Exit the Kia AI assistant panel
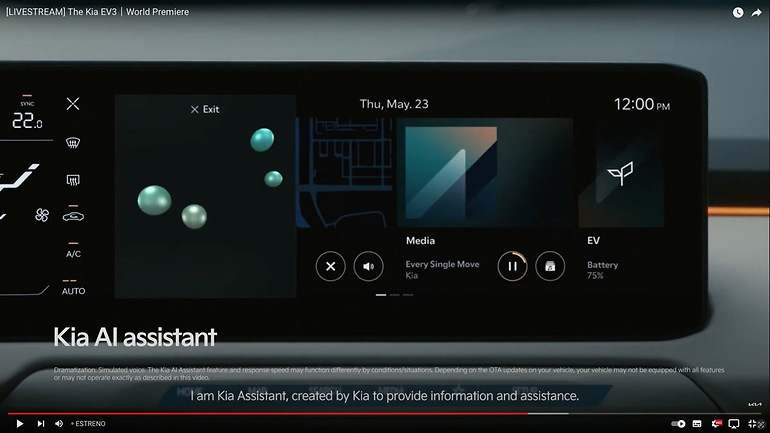 pos(205,109)
